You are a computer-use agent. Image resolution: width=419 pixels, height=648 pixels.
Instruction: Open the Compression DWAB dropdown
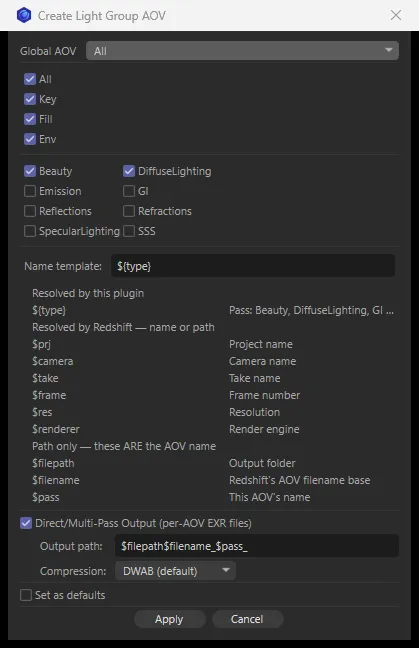point(175,571)
